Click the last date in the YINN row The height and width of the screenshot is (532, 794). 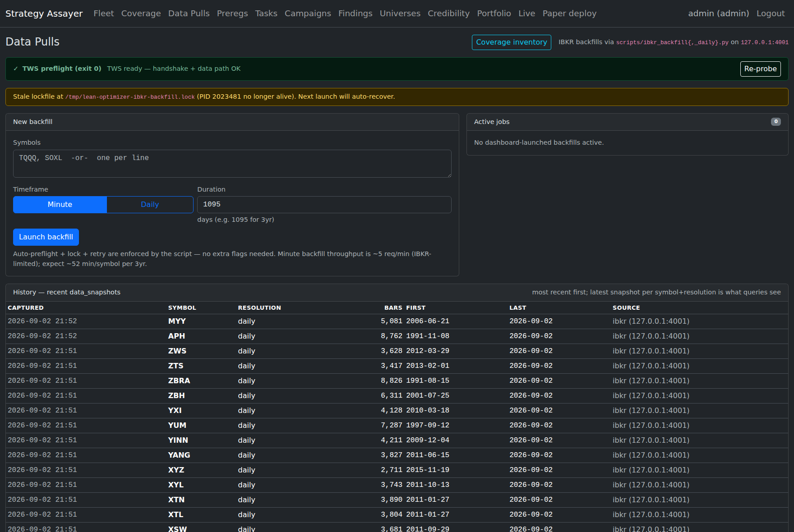pos(531,440)
